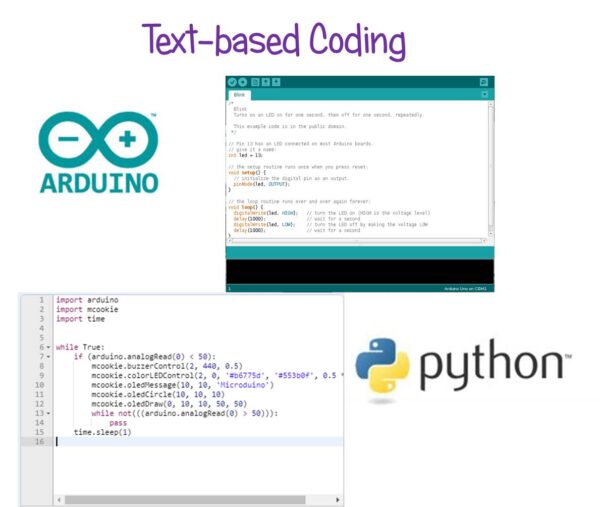This screenshot has height=507, width=600.
Task: Click the Upload arrow button in Arduino IDE
Action: coord(243,82)
